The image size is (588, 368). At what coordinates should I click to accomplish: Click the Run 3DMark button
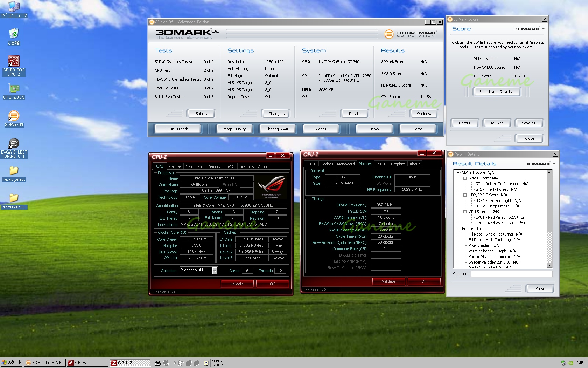click(177, 129)
